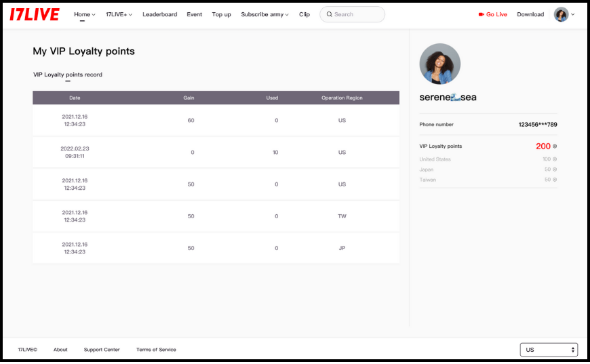This screenshot has height=364, width=590.
Task: Open the header profile avatar
Action: click(x=561, y=14)
